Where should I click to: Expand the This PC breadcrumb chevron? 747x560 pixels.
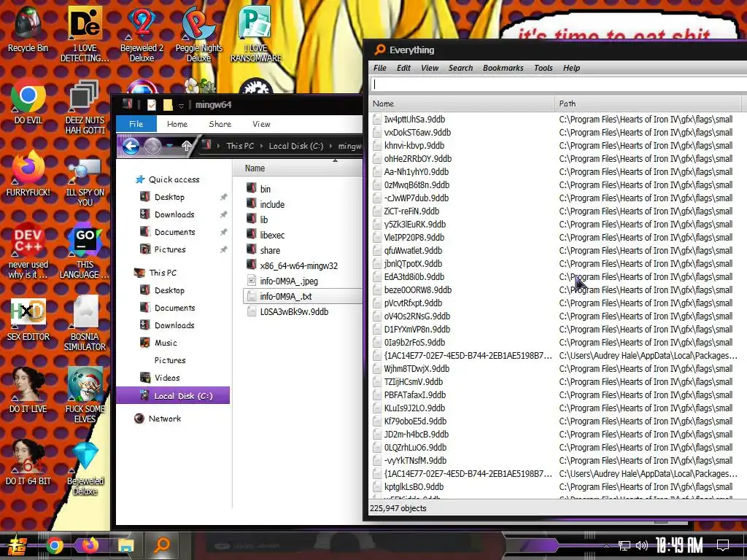click(262, 146)
